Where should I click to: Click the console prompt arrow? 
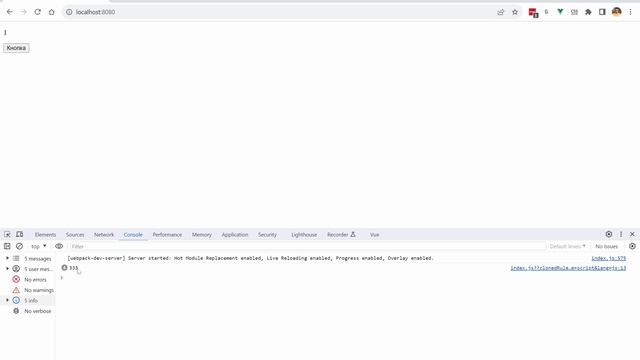pos(62,278)
